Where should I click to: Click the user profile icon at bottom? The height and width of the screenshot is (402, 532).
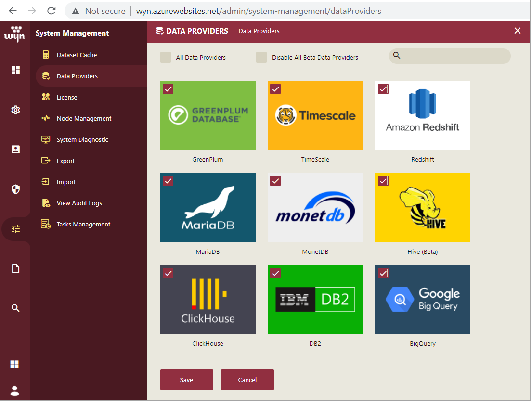(x=15, y=390)
